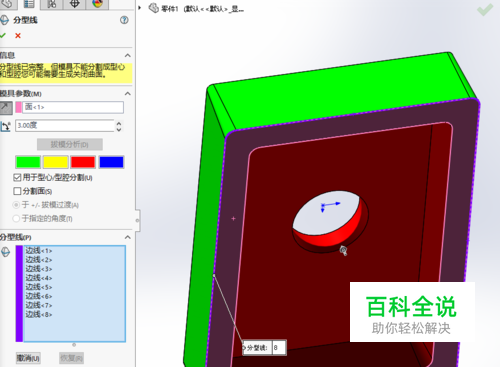Click the 恢复 button
The image size is (500, 367).
coord(71,358)
